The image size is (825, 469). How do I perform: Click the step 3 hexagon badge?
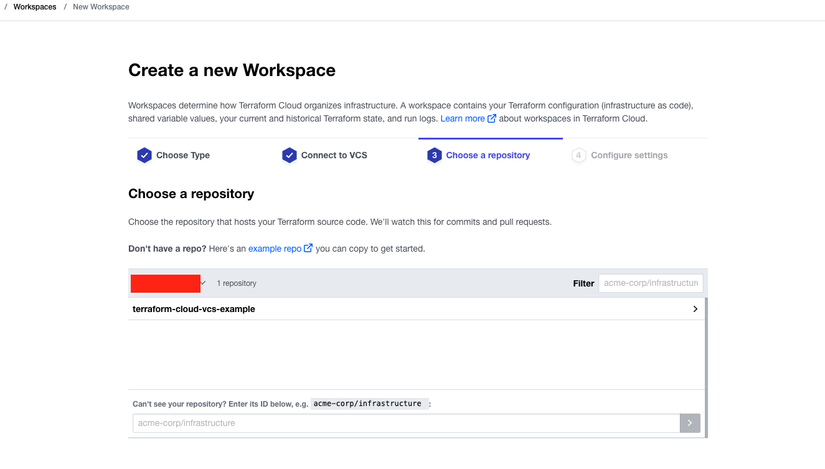(x=434, y=155)
